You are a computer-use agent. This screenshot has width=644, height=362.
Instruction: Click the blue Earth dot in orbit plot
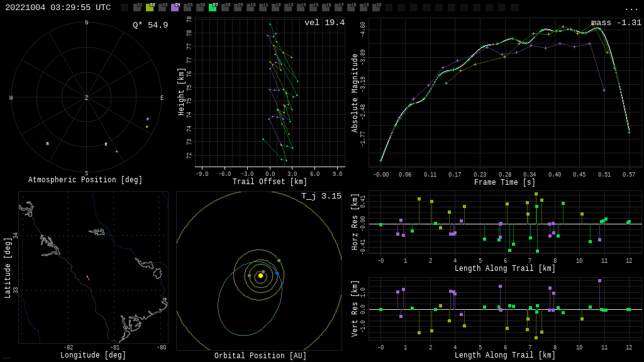pyautogui.click(x=277, y=273)
